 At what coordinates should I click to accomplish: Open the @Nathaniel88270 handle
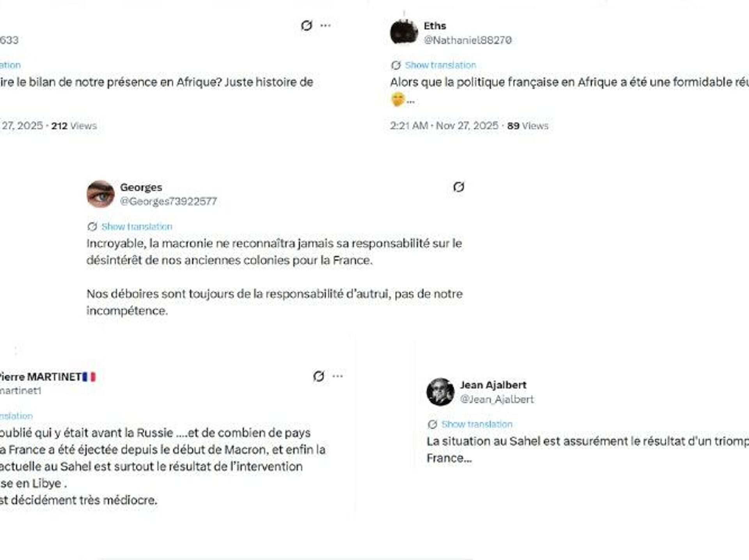pyautogui.click(x=467, y=40)
